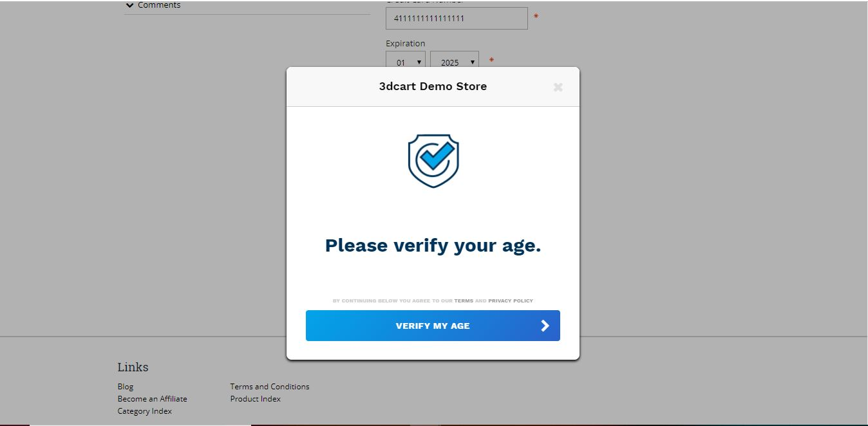Viewport: 868px width, 426px height.
Task: Click the shield checkmark icon
Action: (x=433, y=161)
